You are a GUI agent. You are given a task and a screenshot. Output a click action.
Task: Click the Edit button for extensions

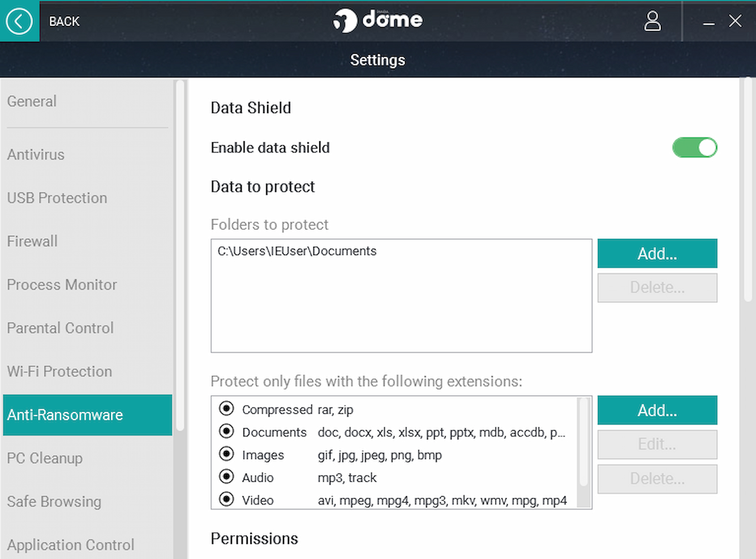(657, 444)
